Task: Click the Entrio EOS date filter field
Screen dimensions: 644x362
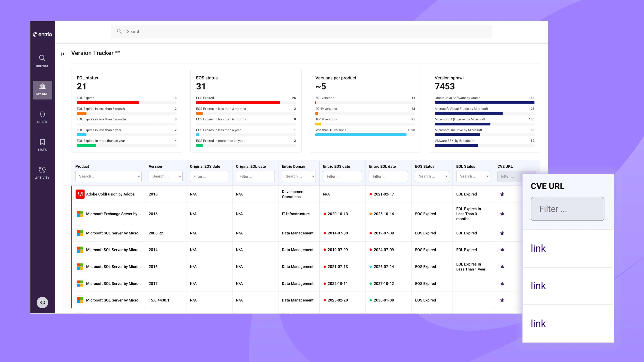Action: [x=342, y=176]
